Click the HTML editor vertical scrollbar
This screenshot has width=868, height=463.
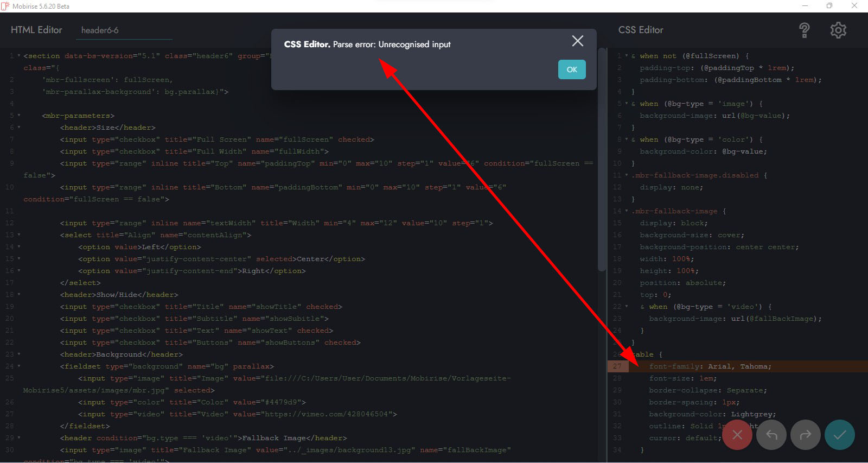pos(601,163)
